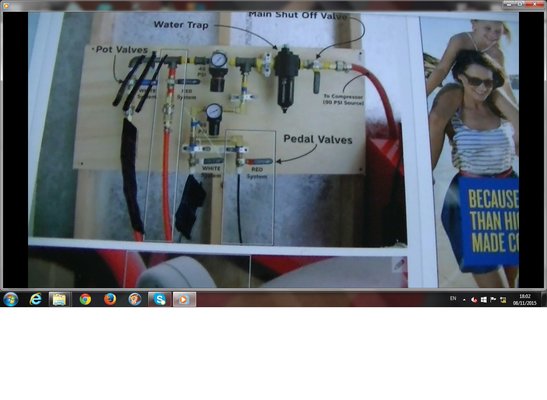Screen dimensions: 547x400
Task: Click the taskbar icon between Firefox and Skype
Action: pos(135,299)
